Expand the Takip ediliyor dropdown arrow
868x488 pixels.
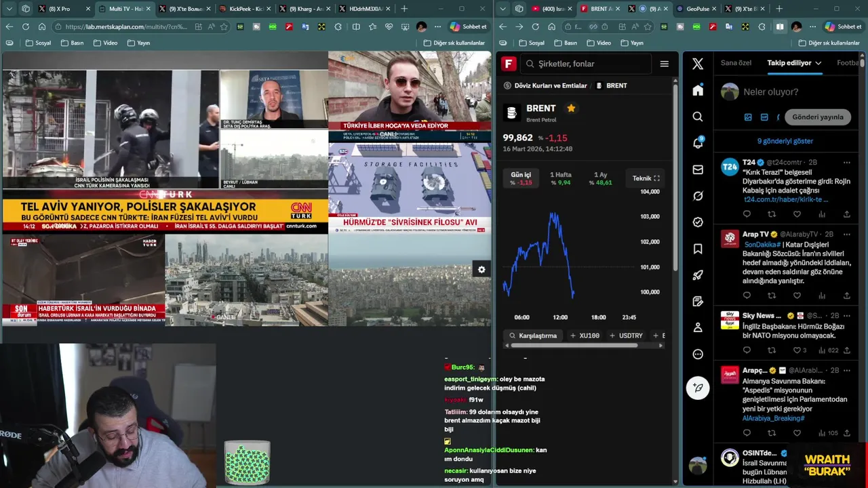(x=818, y=63)
